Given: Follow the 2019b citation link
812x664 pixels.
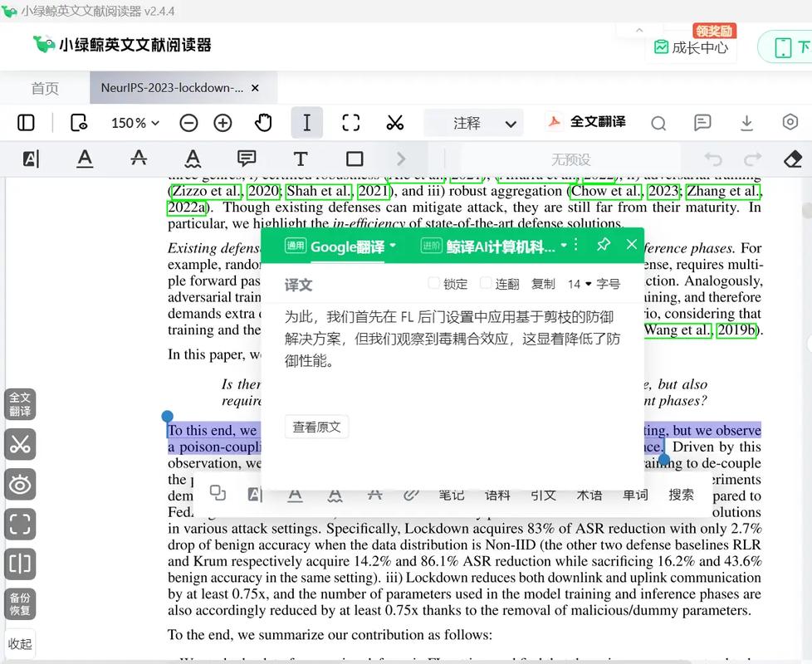Looking at the screenshot, I should [x=736, y=330].
